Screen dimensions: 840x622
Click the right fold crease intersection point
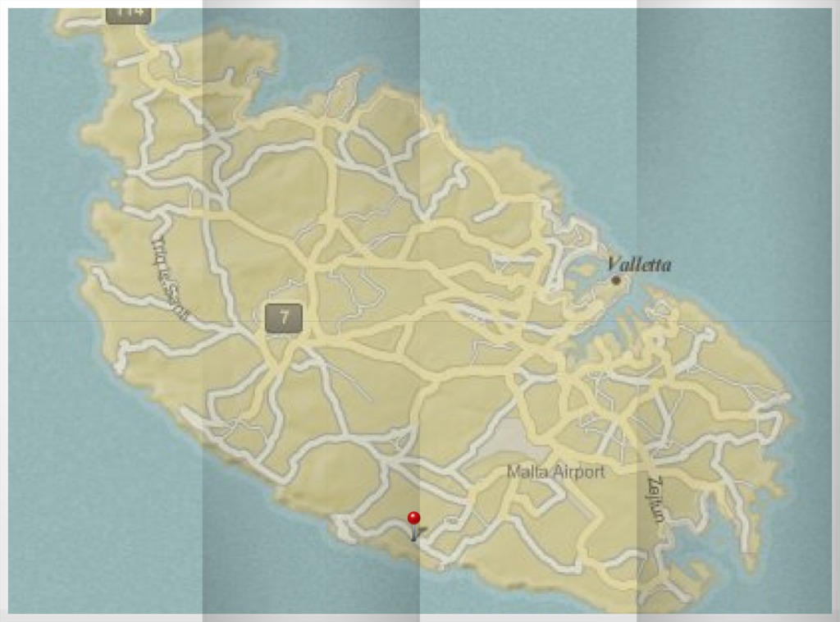(x=637, y=320)
